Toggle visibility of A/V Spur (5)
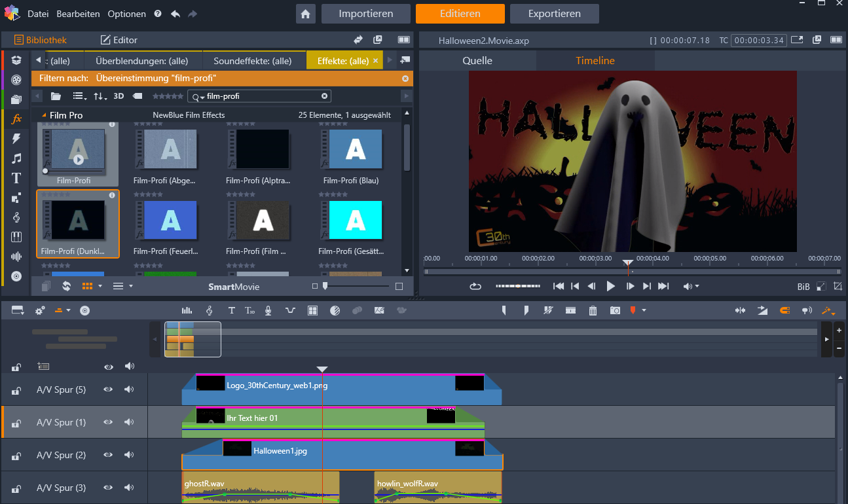This screenshot has width=848, height=504. [x=108, y=389]
